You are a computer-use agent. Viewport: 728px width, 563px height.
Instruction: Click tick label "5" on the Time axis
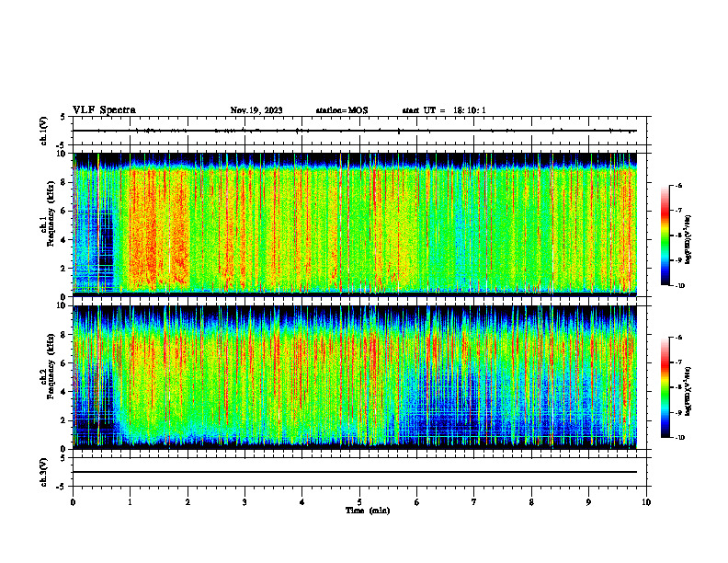tap(359, 502)
